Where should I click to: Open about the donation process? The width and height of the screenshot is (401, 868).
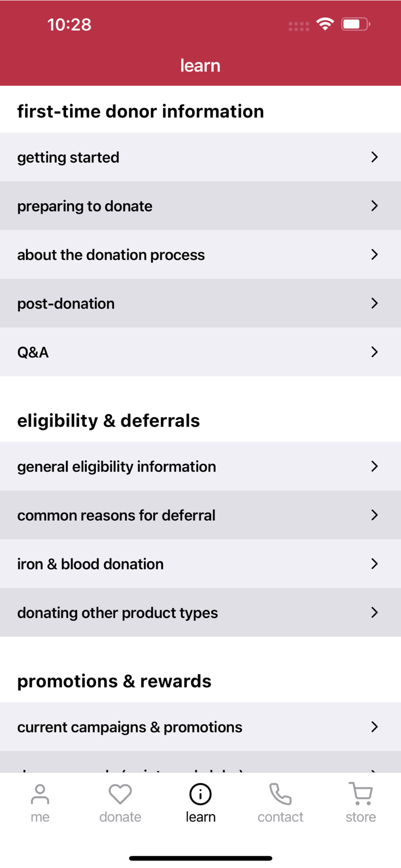click(200, 255)
